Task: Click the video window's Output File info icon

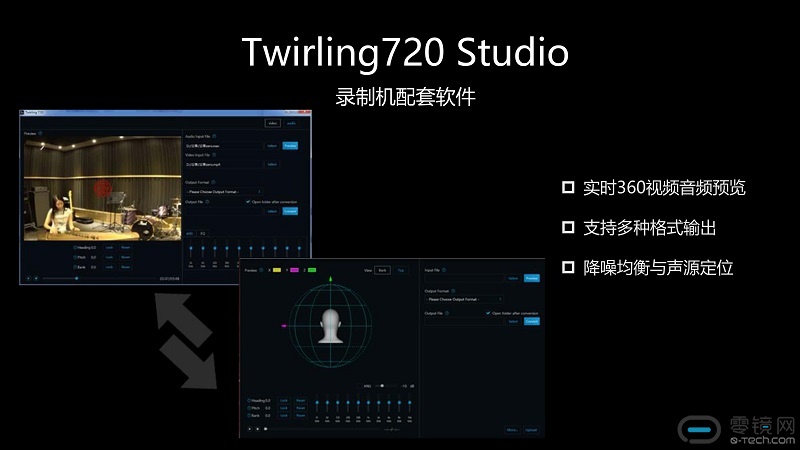Action: pos(207,202)
